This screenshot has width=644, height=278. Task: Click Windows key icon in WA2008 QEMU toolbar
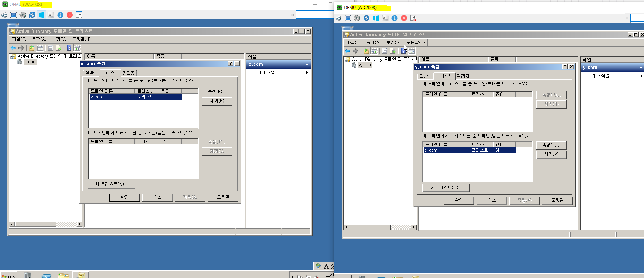[x=42, y=15]
